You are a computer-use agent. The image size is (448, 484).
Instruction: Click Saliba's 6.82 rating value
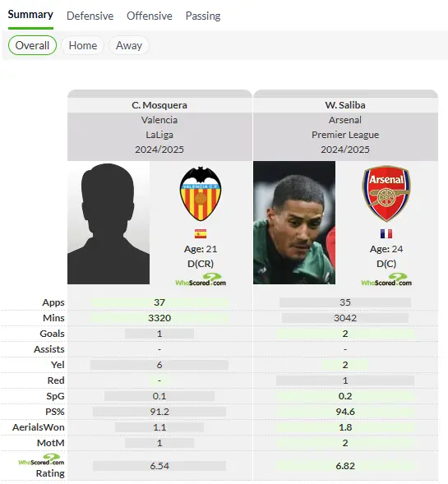(345, 466)
